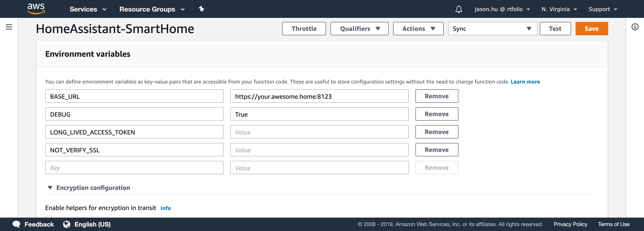Click the AWS home logo

pyautogui.click(x=36, y=9)
